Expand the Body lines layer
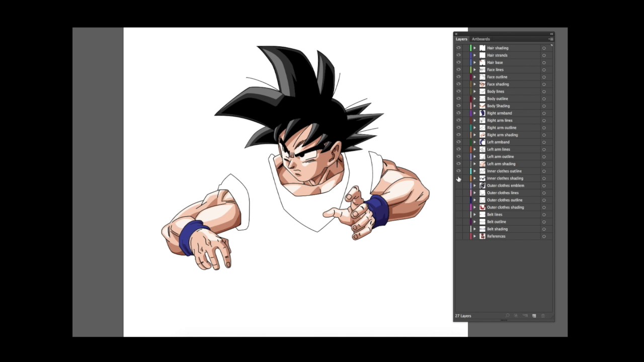 point(474,92)
